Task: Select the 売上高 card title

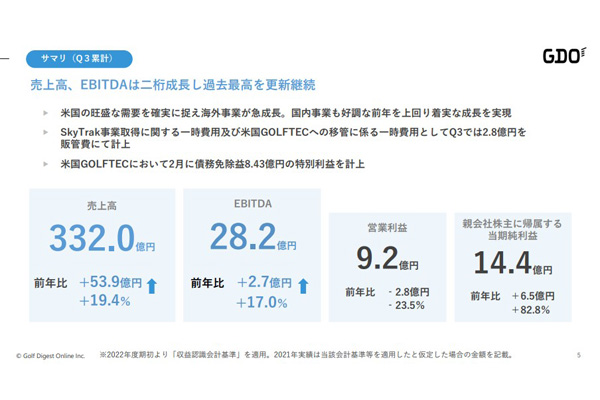Action: tap(99, 205)
